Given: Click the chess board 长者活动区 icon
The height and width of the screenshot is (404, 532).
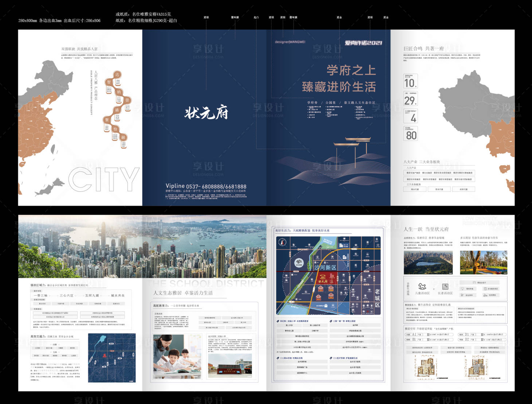Looking at the screenshot, I should [445, 287].
